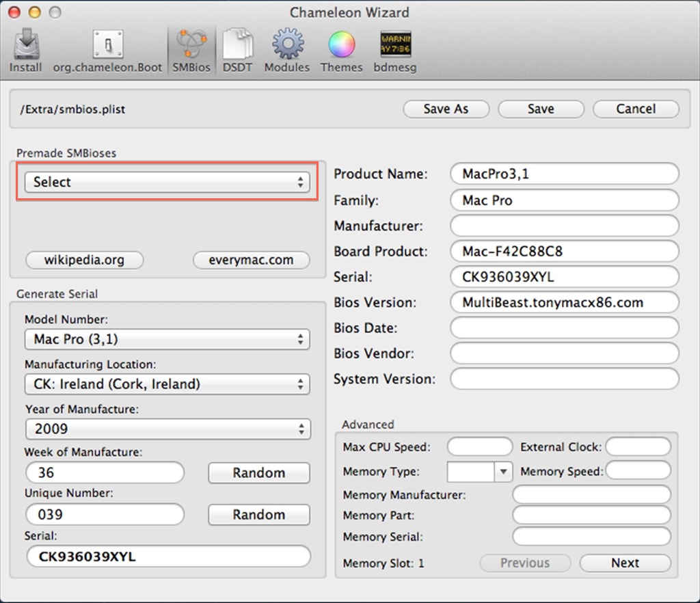Open the org.chameleon.Boot settings pane
The height and width of the screenshot is (603, 700).
pos(107,51)
